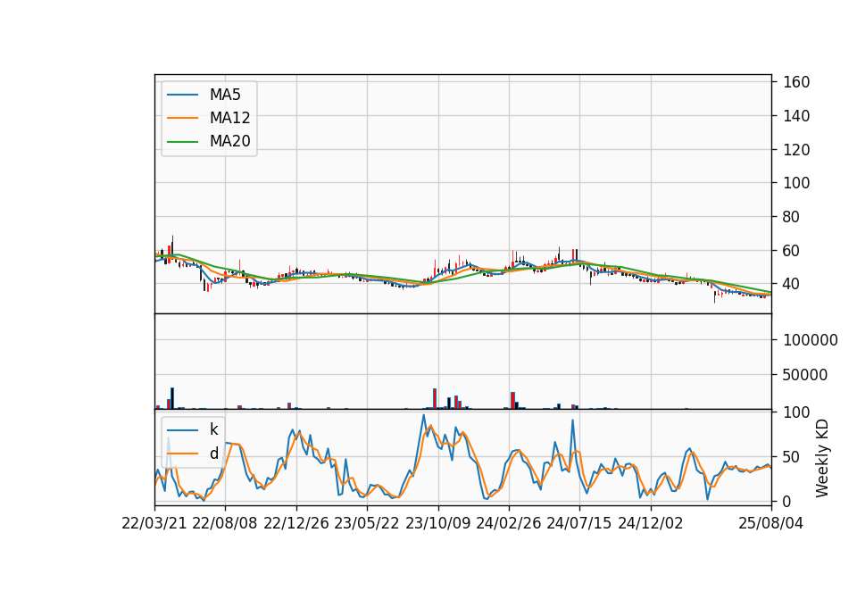Click the 22/08/08 date tick label
This screenshot has height=616, width=857.
click(x=225, y=524)
